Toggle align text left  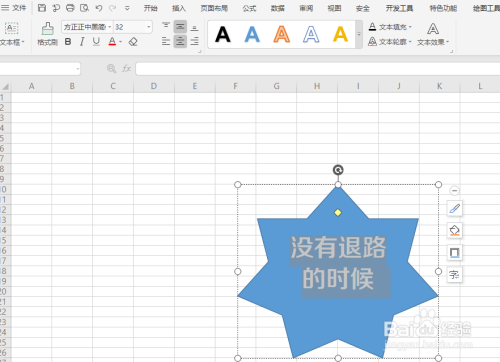[x=166, y=41]
